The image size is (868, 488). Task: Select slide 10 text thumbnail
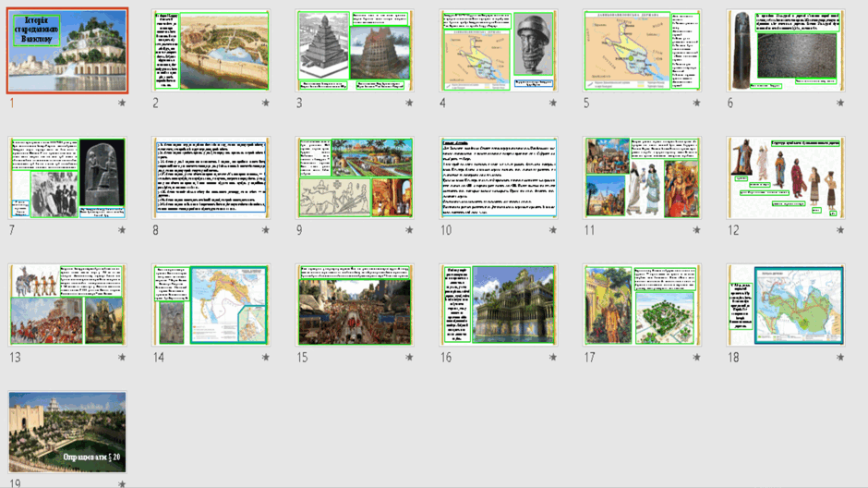(x=499, y=177)
